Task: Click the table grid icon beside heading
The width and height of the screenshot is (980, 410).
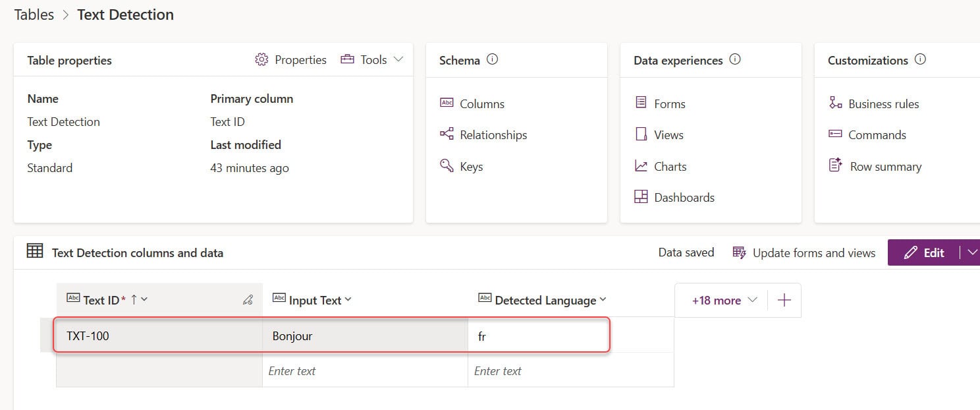Action: (x=35, y=251)
